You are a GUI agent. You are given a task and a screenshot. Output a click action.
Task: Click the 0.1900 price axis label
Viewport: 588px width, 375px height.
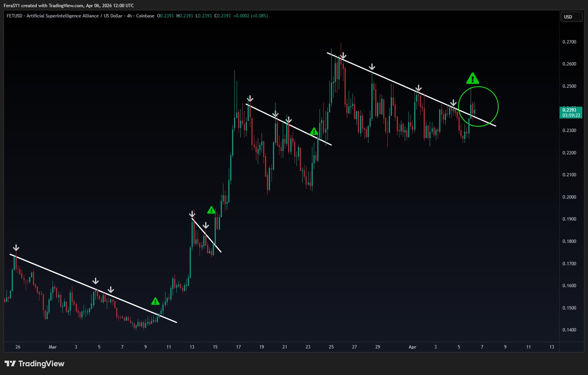(569, 219)
